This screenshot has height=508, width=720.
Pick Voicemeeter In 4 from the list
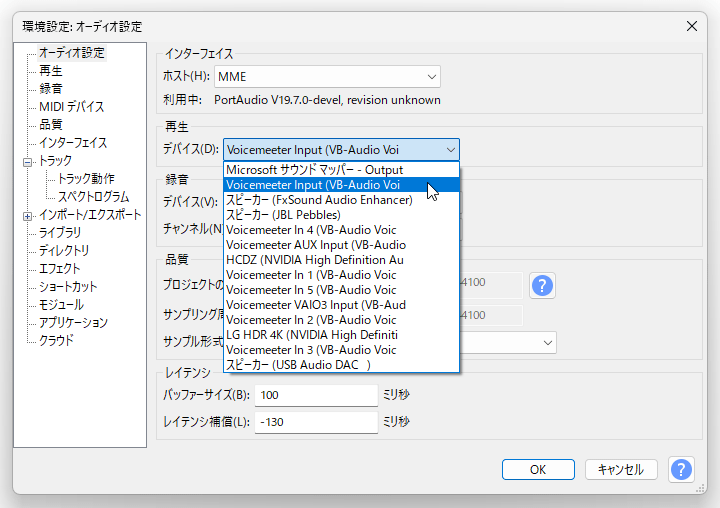tap(341, 230)
